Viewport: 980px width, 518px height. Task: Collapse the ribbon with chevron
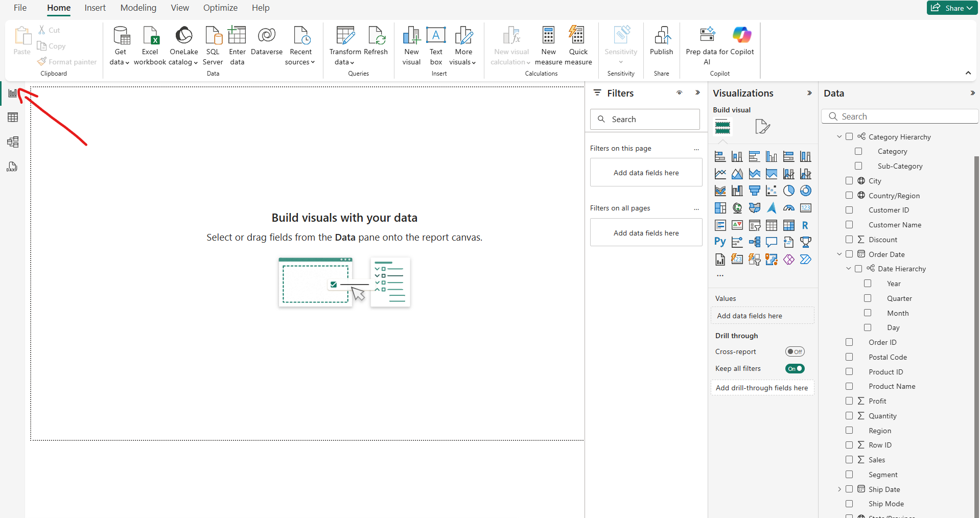pos(968,73)
